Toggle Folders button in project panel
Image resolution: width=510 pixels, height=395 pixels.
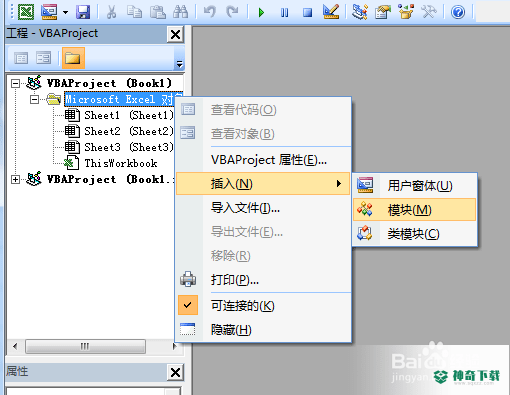pos(73,58)
